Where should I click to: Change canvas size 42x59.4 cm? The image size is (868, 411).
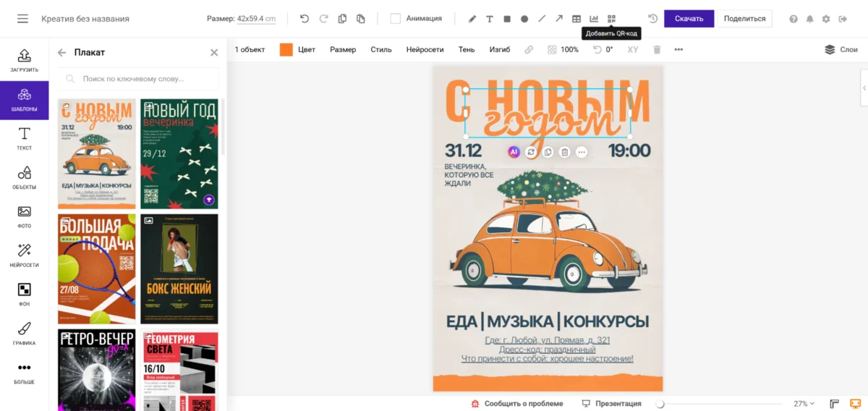[x=256, y=19]
